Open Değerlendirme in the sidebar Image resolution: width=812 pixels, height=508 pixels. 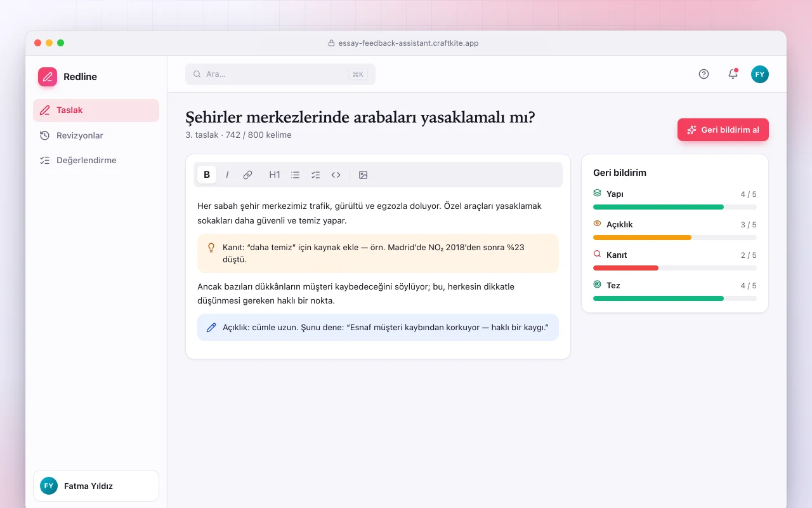click(x=96, y=160)
